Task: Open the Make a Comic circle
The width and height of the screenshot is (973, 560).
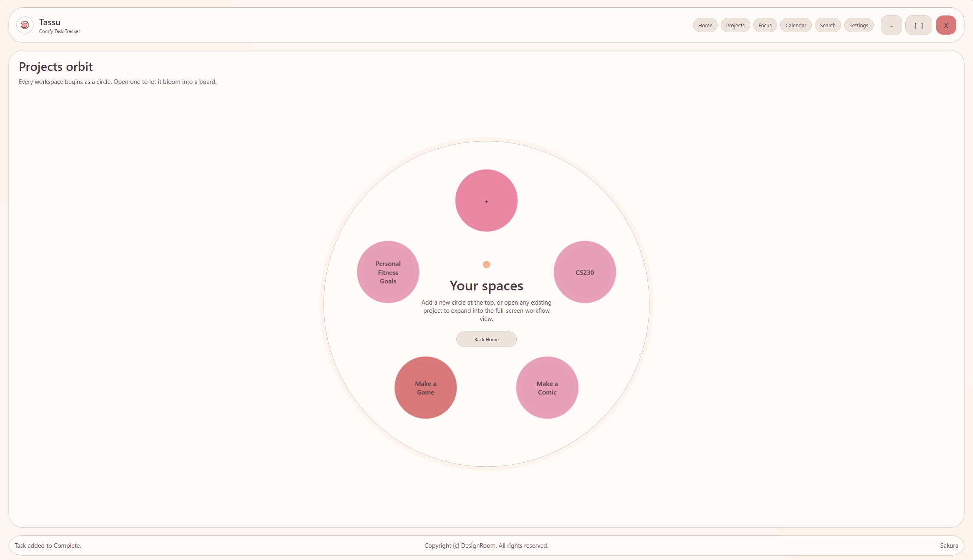Action: tap(547, 388)
